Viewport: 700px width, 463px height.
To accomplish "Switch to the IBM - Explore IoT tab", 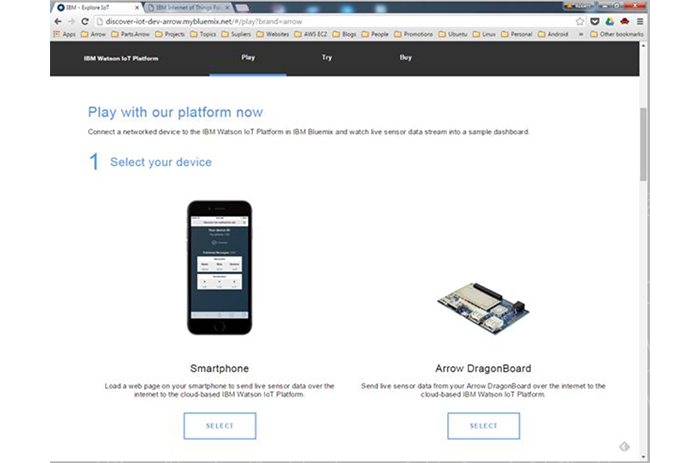I will click(96, 8).
